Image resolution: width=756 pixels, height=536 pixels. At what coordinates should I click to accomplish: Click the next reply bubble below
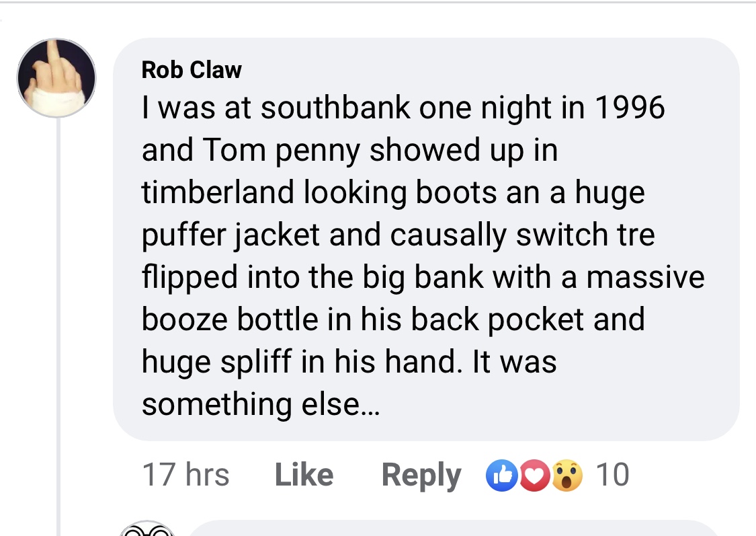click(x=453, y=529)
